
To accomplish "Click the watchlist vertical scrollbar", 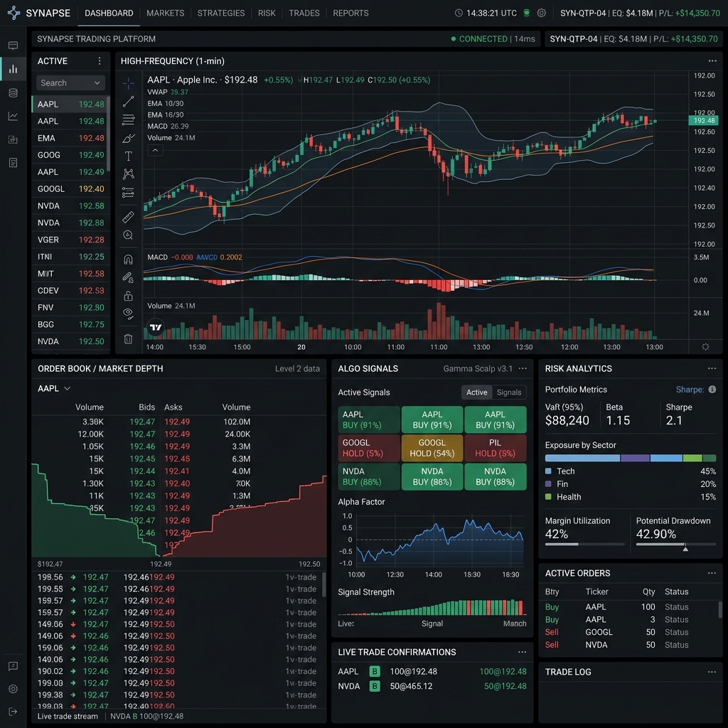I will click(x=108, y=134).
